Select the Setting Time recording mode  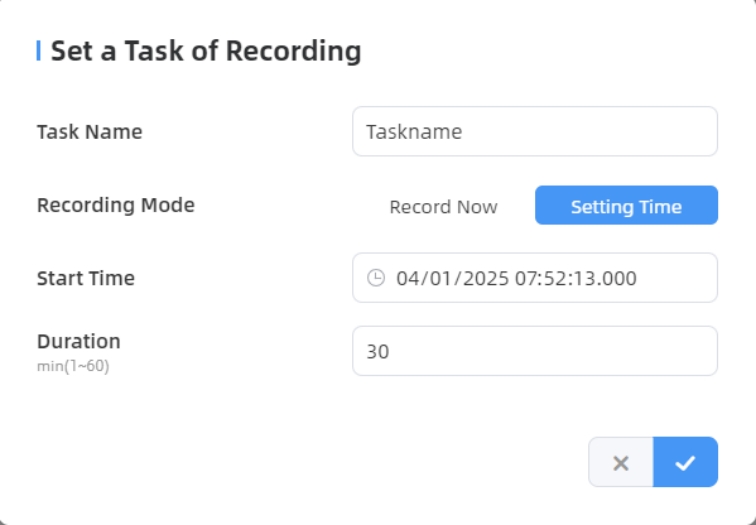pyautogui.click(x=626, y=205)
